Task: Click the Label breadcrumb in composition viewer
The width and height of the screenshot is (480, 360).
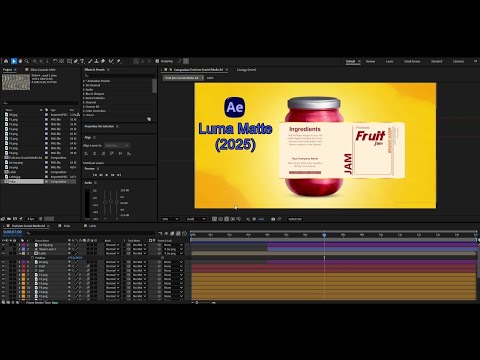Action: coord(210,78)
